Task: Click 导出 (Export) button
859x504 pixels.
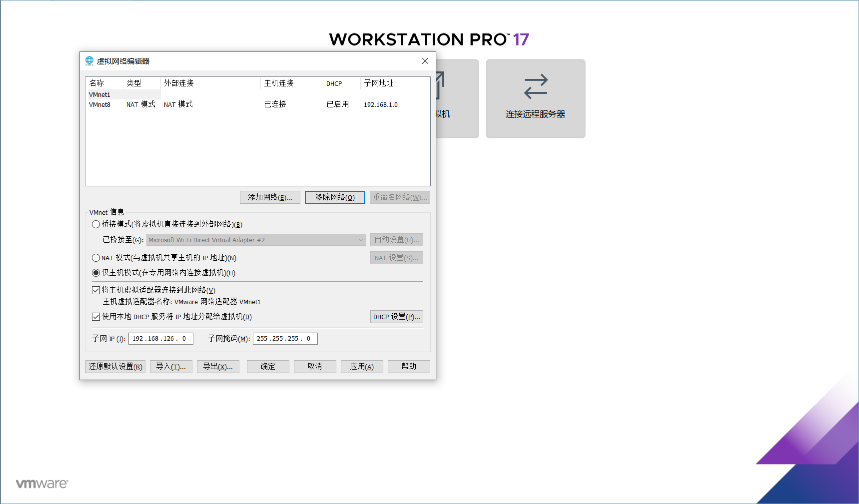Action: [x=218, y=367]
